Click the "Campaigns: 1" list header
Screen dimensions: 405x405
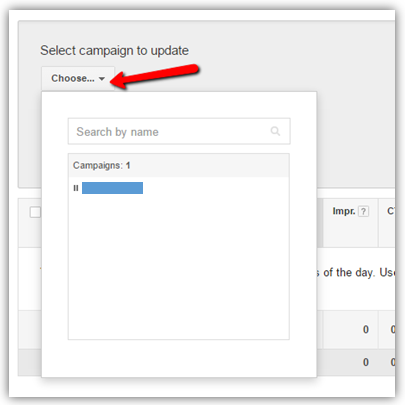[102, 165]
